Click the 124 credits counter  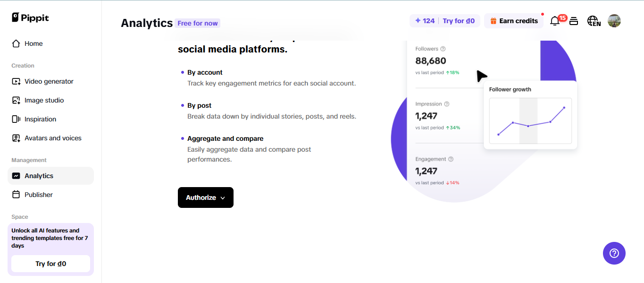pyautogui.click(x=424, y=20)
